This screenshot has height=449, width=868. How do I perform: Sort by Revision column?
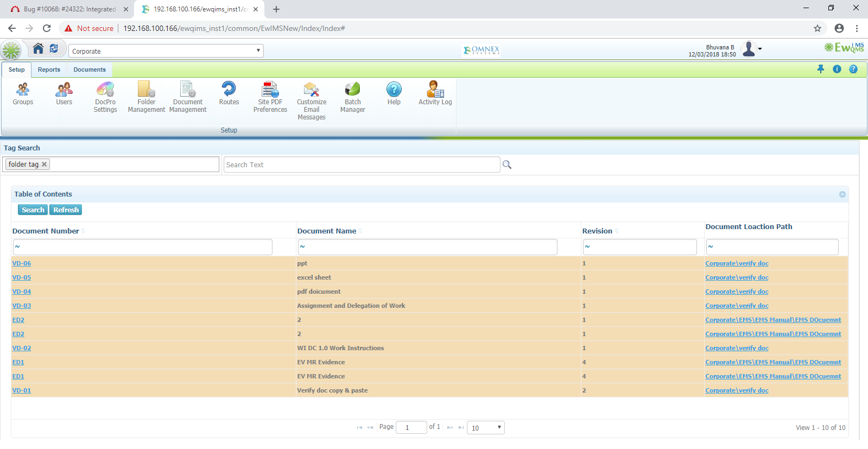pyautogui.click(x=597, y=231)
